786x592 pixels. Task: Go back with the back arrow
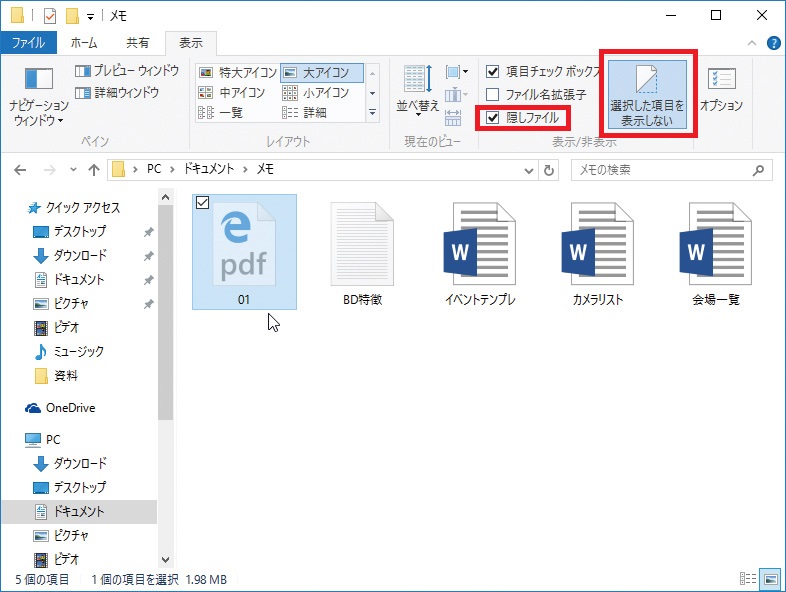point(20,170)
